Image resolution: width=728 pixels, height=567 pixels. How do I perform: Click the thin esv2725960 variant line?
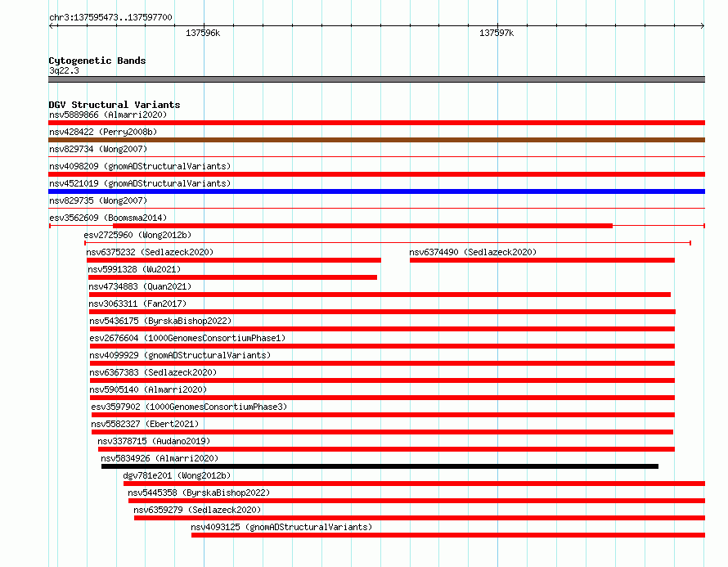coord(388,243)
